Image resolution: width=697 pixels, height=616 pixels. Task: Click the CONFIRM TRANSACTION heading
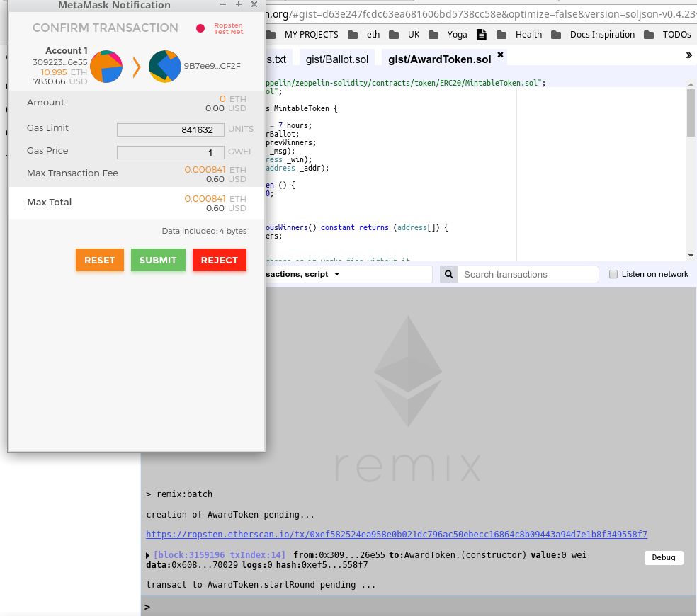coord(106,28)
